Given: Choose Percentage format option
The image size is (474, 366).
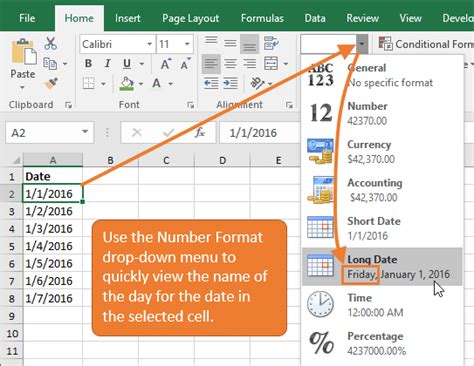Looking at the screenshot, I should (382, 343).
